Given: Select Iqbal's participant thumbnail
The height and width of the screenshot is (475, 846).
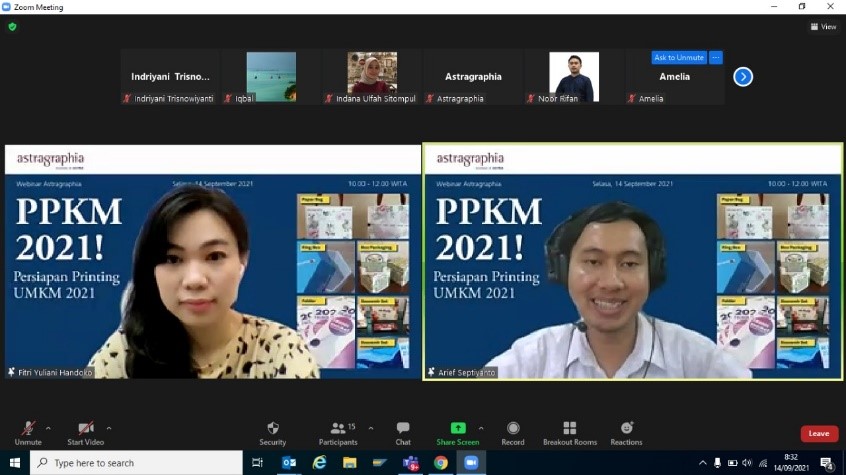Looking at the screenshot, I should click(271, 77).
